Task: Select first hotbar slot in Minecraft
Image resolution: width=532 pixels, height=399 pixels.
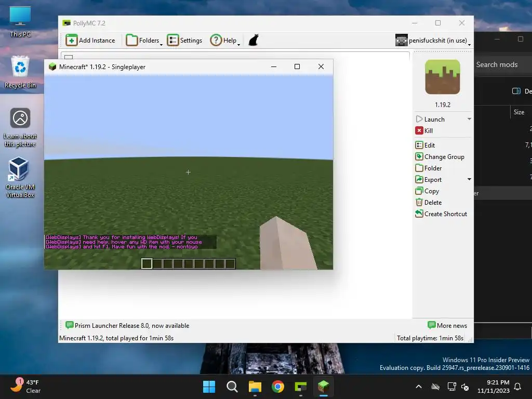Action: pos(147,263)
